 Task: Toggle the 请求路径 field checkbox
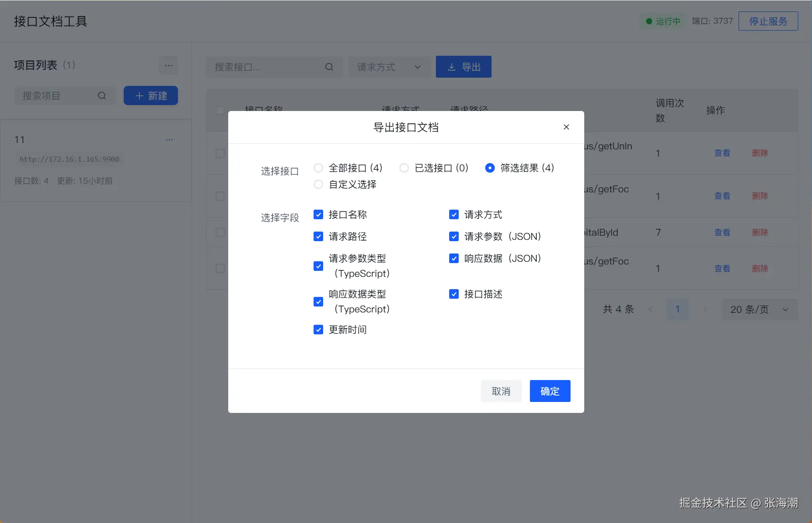(318, 237)
